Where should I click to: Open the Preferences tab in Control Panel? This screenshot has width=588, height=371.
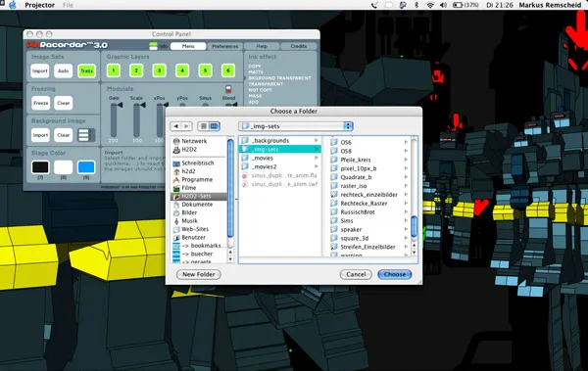tap(225, 46)
